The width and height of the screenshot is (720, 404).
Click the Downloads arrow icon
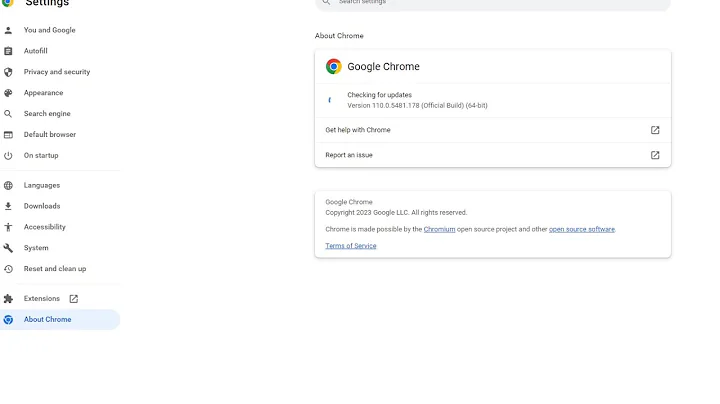(8, 206)
